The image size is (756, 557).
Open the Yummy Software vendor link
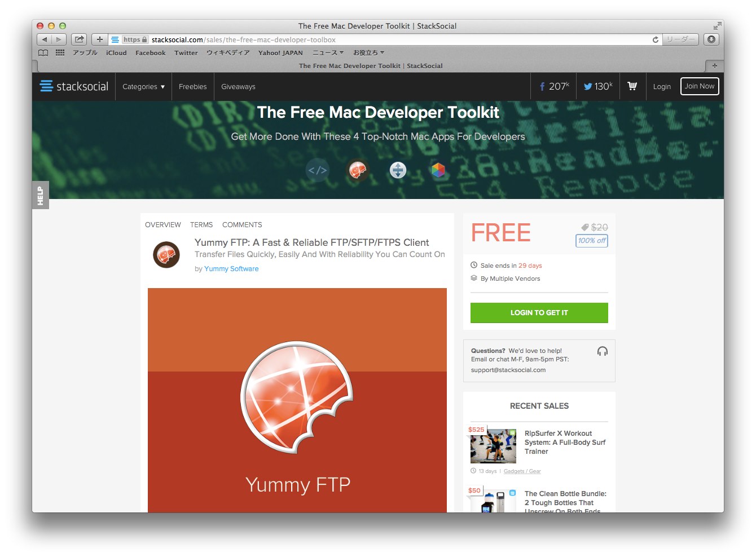(x=231, y=269)
